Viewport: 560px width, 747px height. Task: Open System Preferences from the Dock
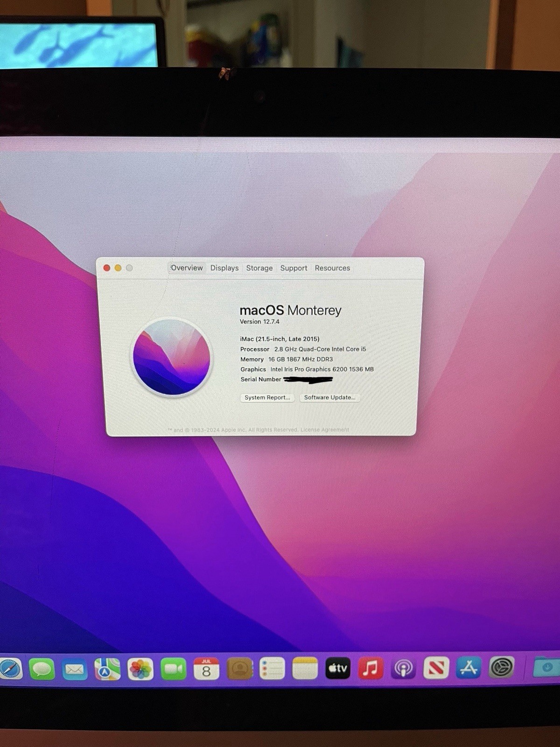(x=502, y=667)
